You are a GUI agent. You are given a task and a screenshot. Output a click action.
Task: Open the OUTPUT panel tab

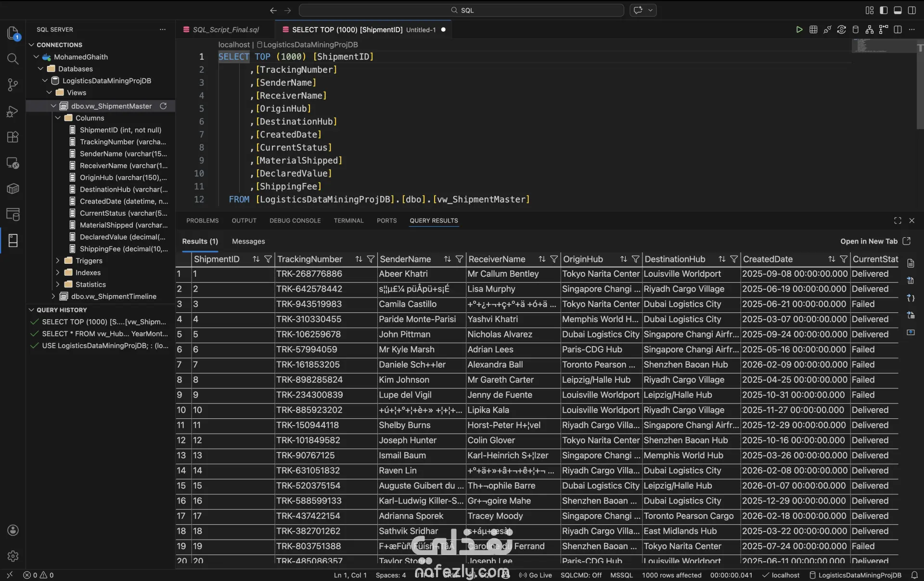click(244, 220)
